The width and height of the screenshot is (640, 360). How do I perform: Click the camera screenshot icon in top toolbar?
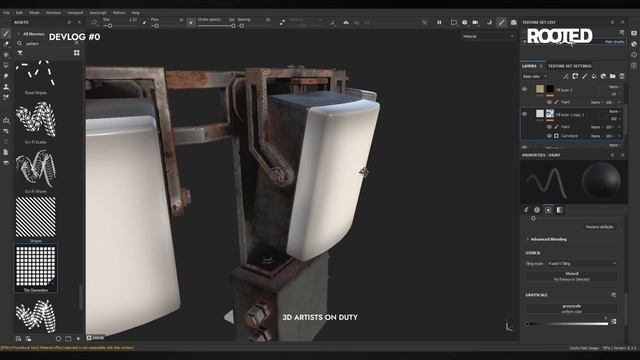pyautogui.click(x=513, y=22)
